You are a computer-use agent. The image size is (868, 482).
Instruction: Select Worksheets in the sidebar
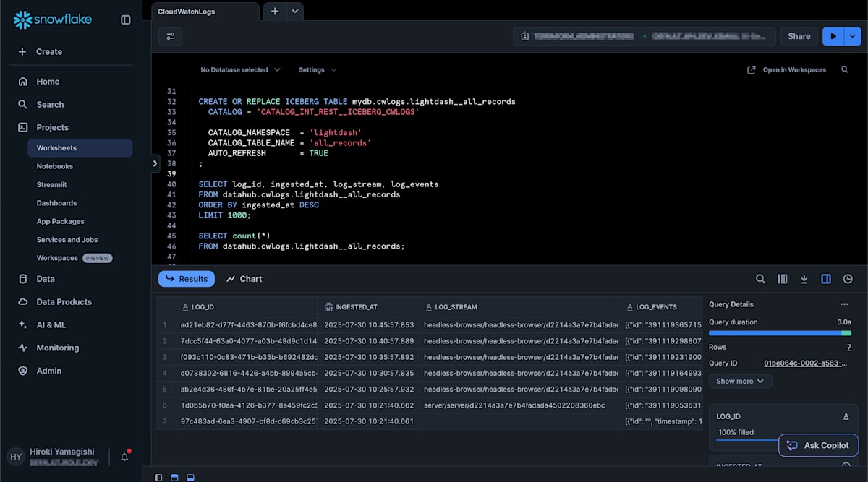point(80,147)
